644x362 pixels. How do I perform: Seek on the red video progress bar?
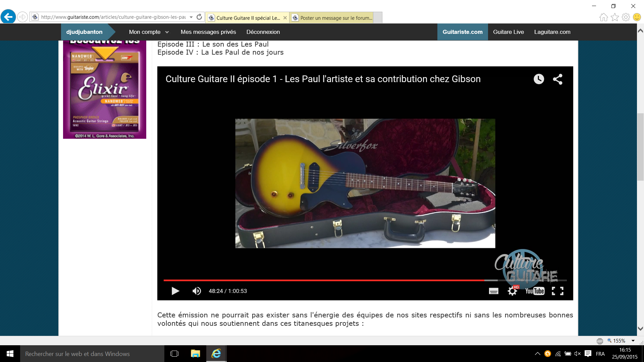click(322, 280)
